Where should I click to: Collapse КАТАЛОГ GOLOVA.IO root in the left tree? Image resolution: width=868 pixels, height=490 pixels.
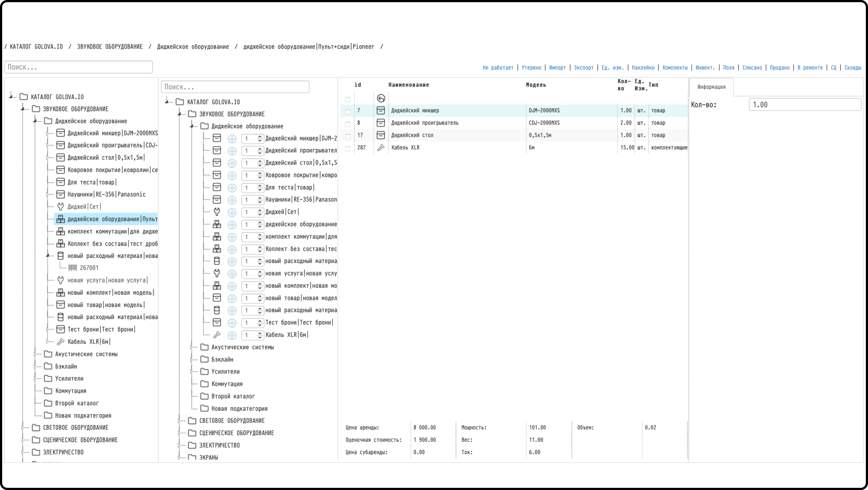(11, 96)
